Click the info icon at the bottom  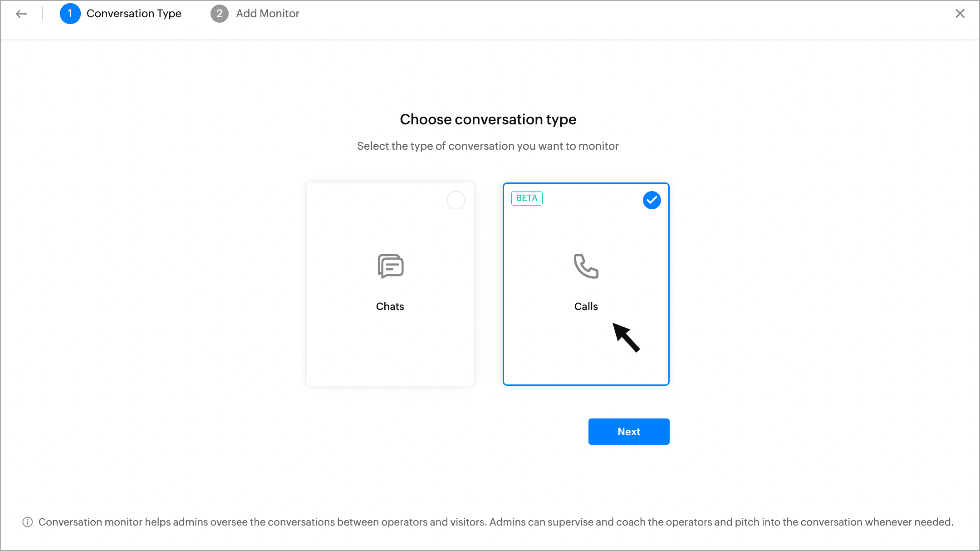coord(28,522)
